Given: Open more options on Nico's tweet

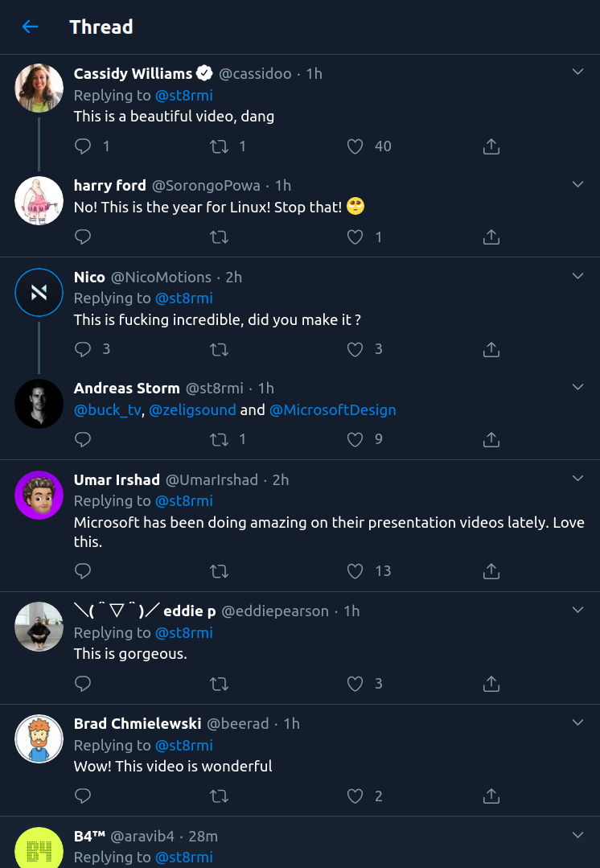Looking at the screenshot, I should point(577,276).
